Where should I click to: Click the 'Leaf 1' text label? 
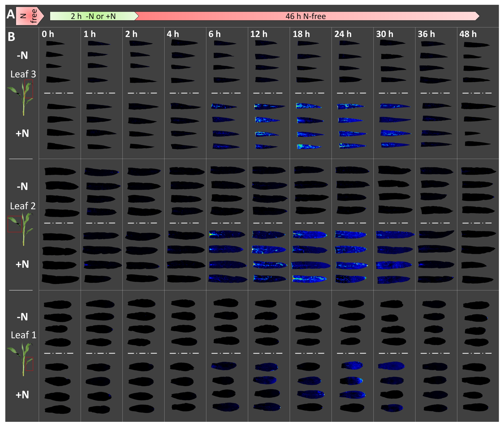[x=23, y=335]
